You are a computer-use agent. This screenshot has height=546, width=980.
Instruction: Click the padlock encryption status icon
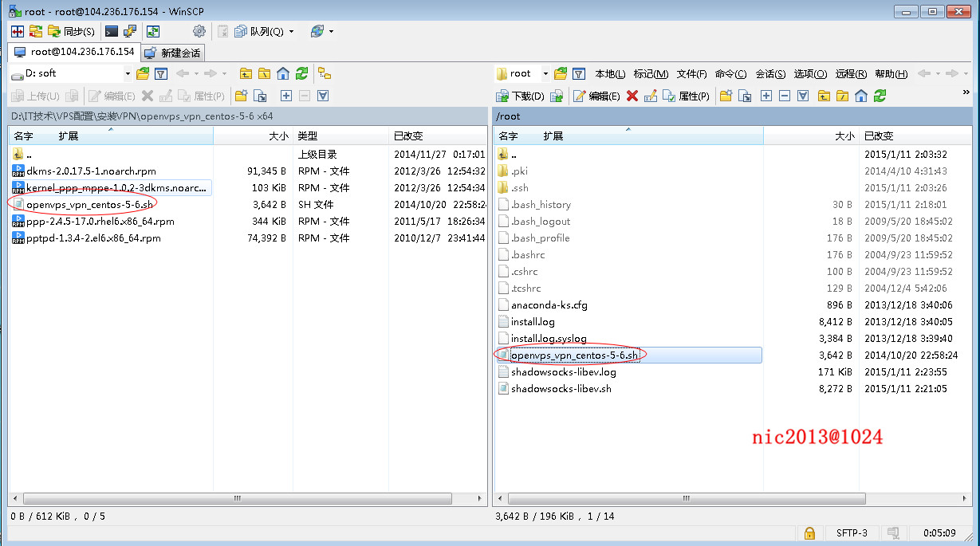click(809, 532)
